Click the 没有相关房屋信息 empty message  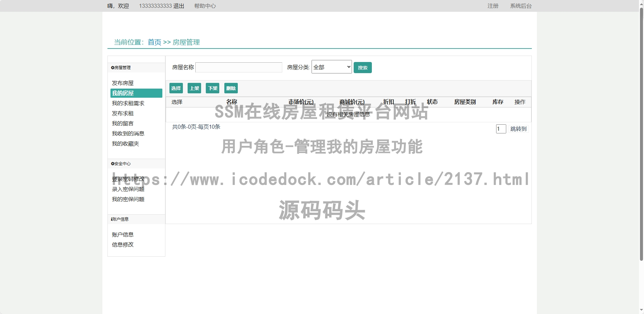coord(348,115)
